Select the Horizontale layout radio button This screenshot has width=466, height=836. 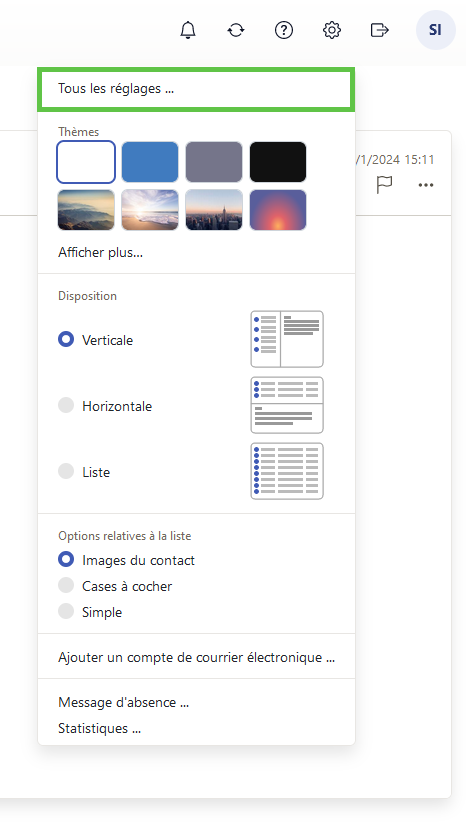click(x=66, y=405)
